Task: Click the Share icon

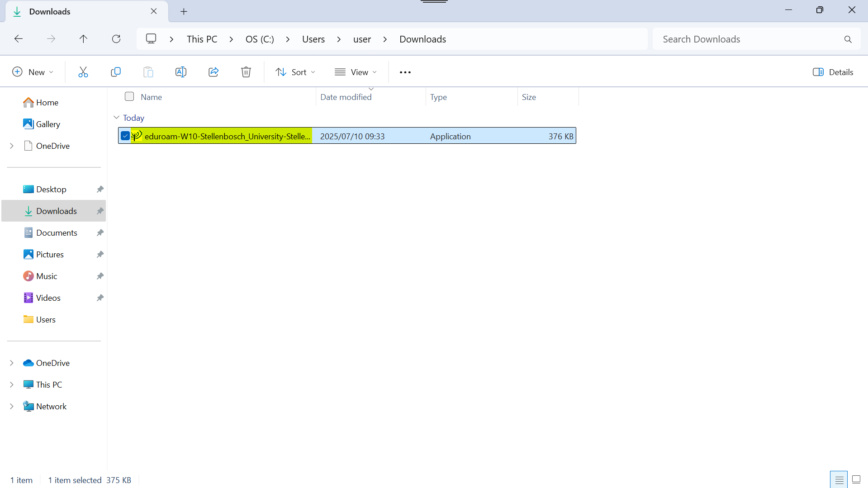Action: [213, 72]
